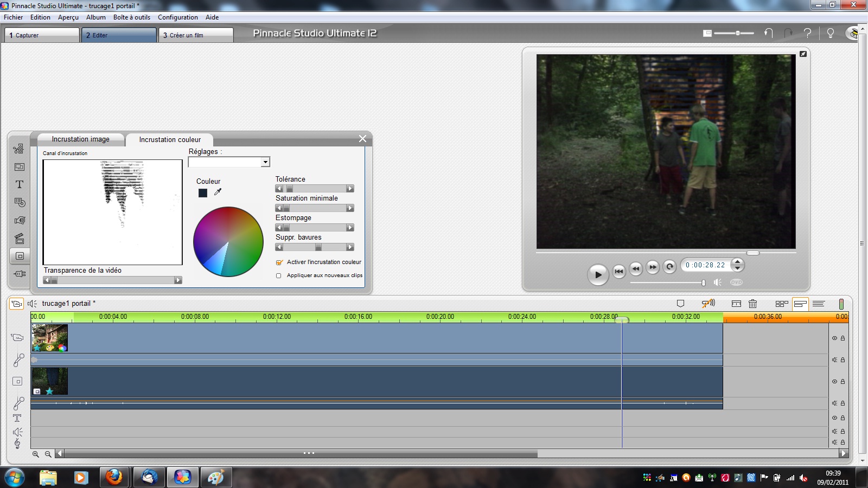Open the Réglages preset dropdown
This screenshot has width=868, height=488.
[x=265, y=162]
